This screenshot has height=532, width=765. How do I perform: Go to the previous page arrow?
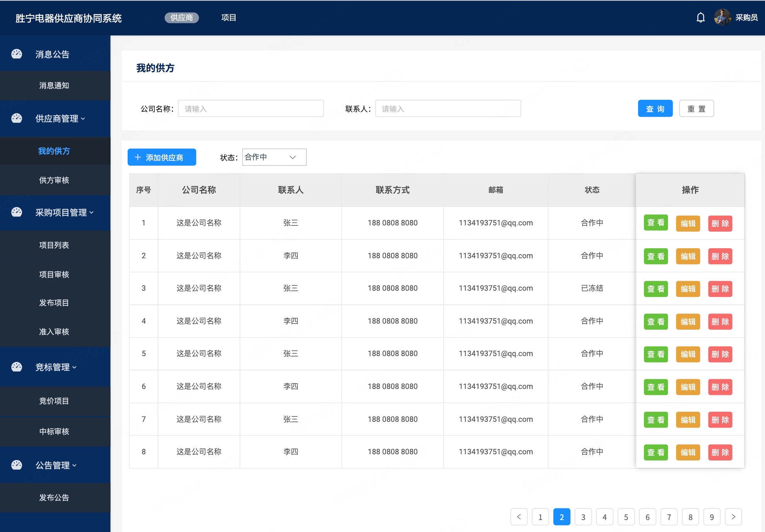[x=519, y=517]
